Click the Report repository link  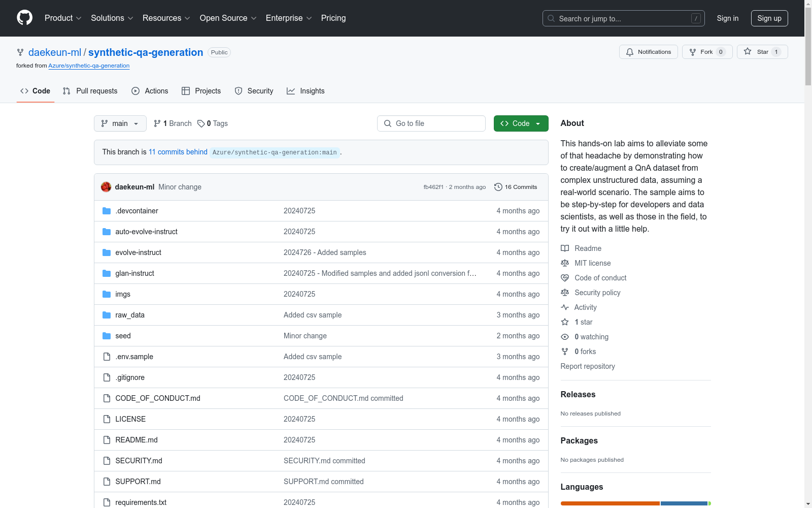click(x=588, y=366)
